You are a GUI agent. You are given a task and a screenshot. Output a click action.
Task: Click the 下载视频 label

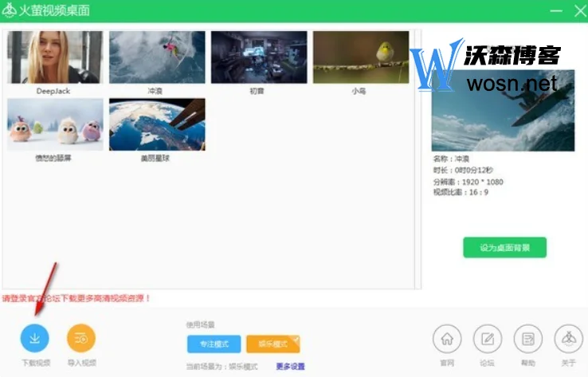click(x=36, y=363)
